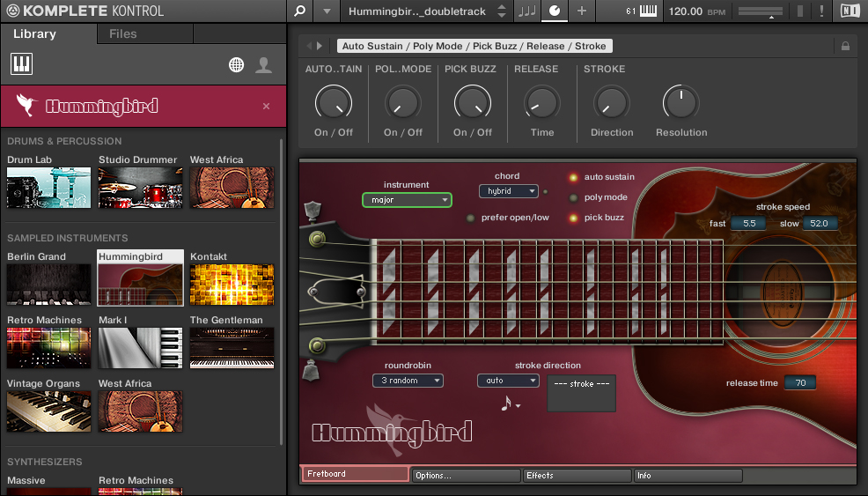Close the Hummingbird product filter

point(267,106)
